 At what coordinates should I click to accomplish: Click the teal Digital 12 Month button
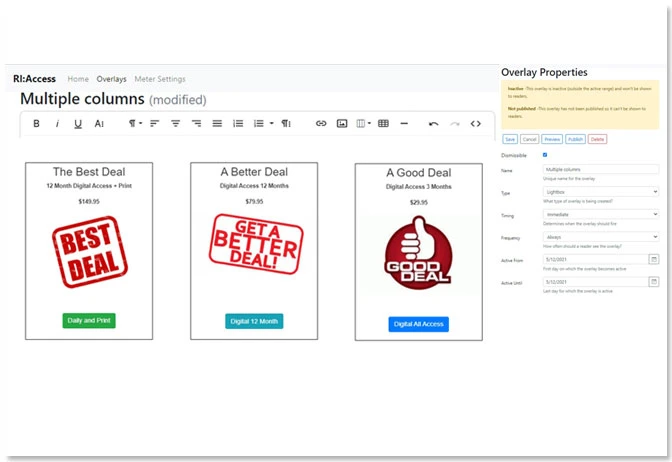pos(254,321)
